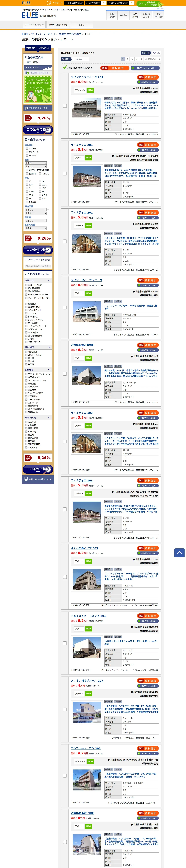Open the 土地(売り地) navigation tab
Viewport: 186px width, 868px height.
tap(135, 15)
